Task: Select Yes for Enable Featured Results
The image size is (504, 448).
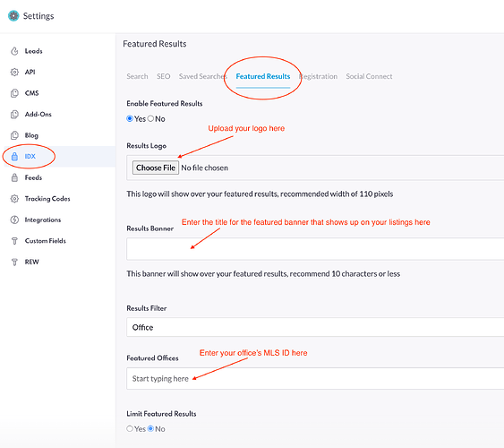Action: coord(130,118)
